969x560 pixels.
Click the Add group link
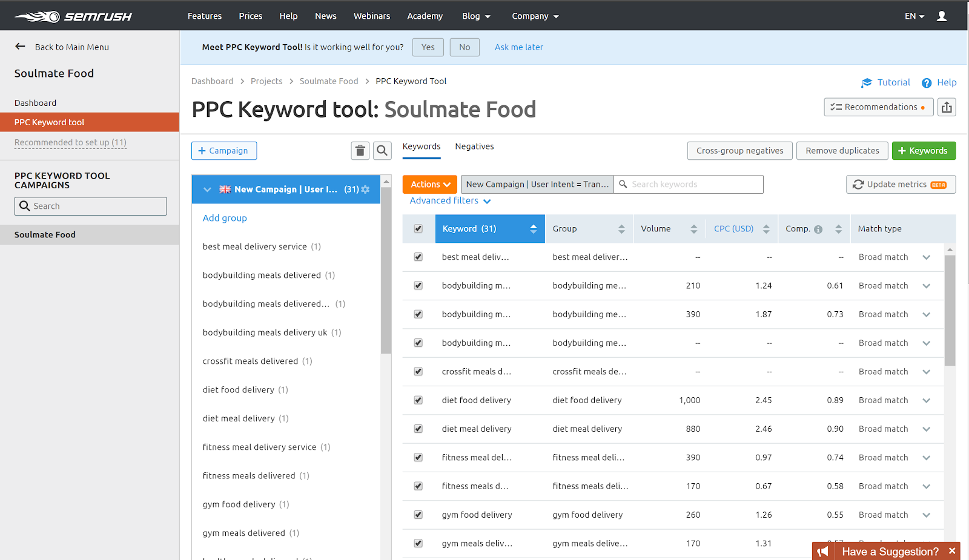point(225,218)
